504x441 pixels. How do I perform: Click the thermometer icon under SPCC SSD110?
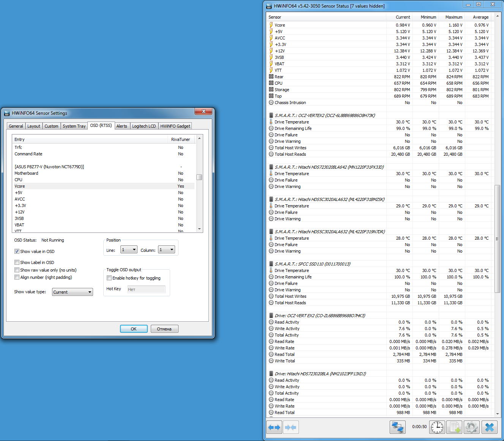click(x=271, y=270)
